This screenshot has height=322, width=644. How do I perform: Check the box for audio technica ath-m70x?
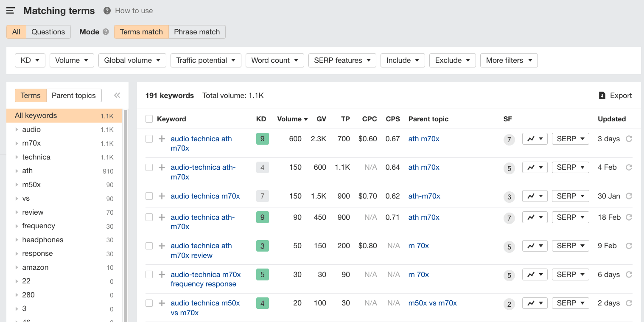[x=149, y=217]
